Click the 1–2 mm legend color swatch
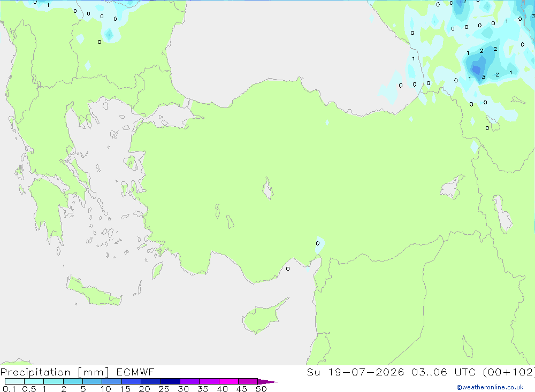The height and width of the screenshot is (392, 535). [53, 381]
